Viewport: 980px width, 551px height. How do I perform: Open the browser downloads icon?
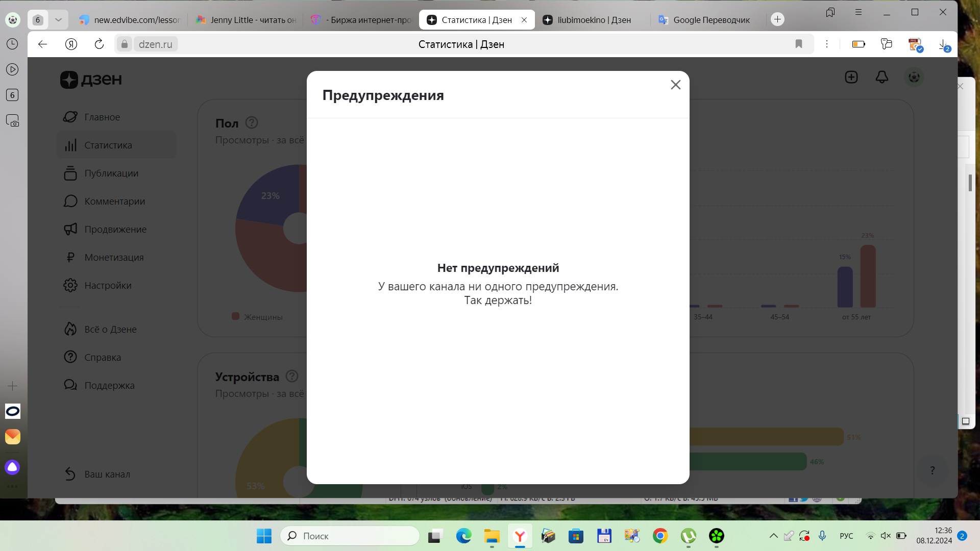pos(943,44)
